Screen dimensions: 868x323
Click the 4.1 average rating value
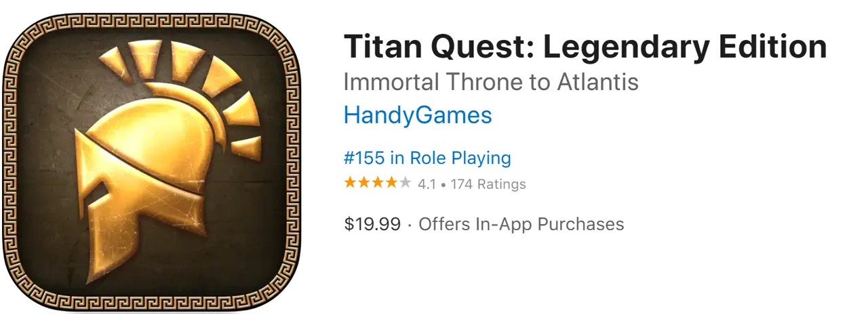tap(427, 184)
